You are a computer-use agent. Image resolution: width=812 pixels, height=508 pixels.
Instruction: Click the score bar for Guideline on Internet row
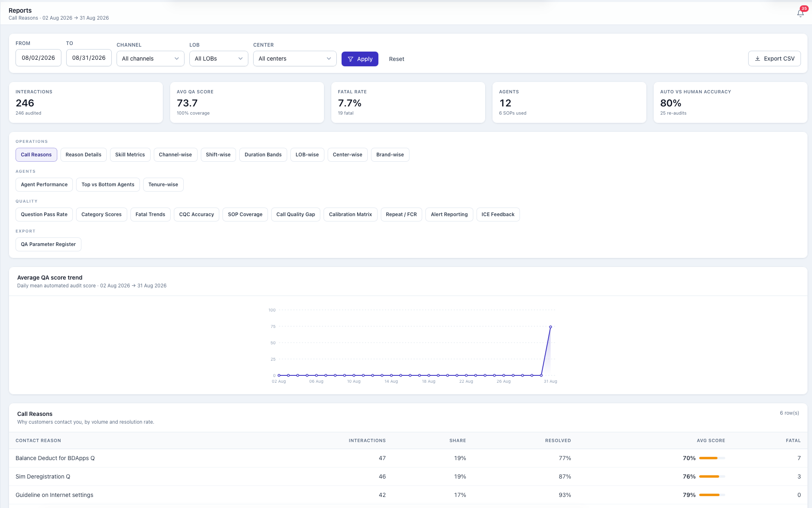pyautogui.click(x=712, y=495)
